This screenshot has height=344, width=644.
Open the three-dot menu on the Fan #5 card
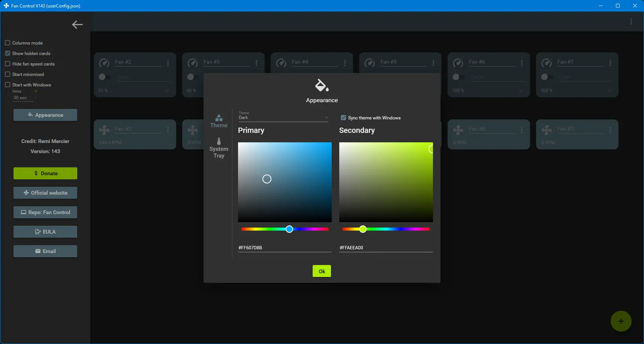pyautogui.click(x=433, y=63)
